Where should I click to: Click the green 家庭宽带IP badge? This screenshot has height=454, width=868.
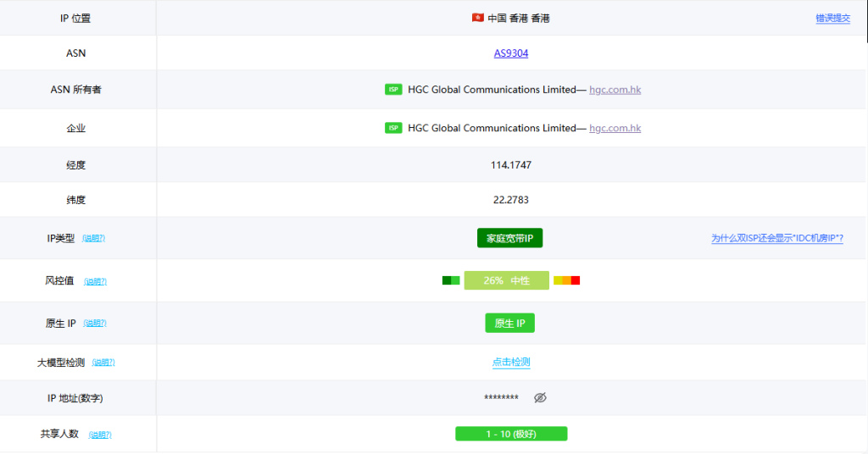[509, 238]
